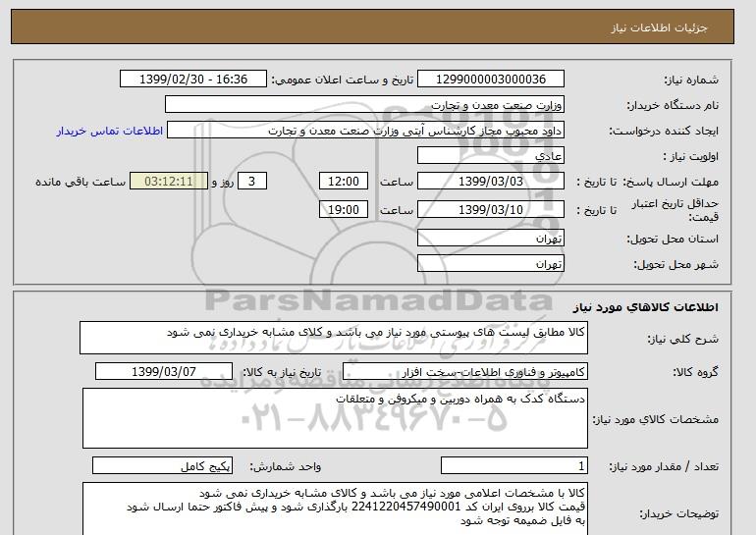Click the توضیحات خریدار text area
Viewport: 756px width, 535px height.
pos(335,508)
